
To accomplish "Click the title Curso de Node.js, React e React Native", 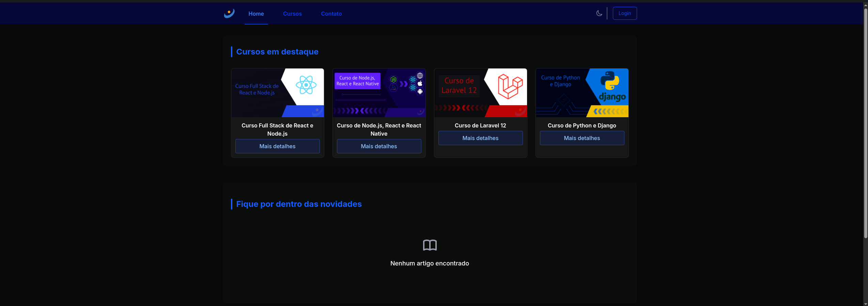I will pyautogui.click(x=379, y=129).
